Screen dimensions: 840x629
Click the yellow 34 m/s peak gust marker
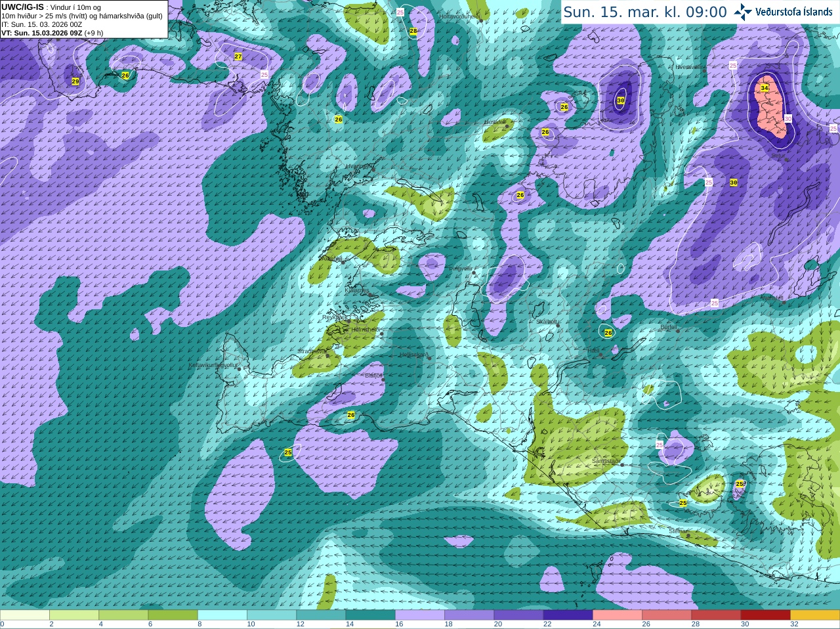pos(765,88)
